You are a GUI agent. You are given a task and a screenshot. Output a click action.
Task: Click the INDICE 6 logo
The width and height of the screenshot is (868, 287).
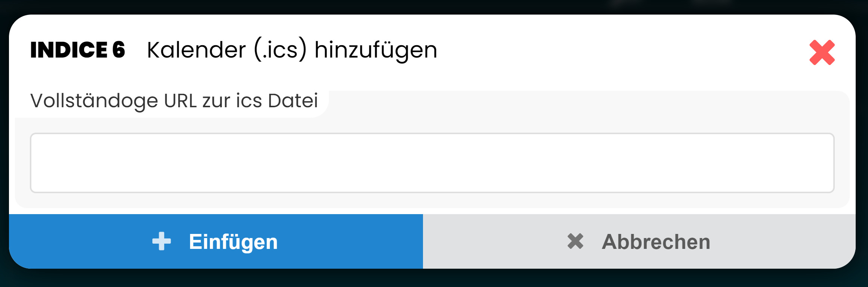point(78,50)
